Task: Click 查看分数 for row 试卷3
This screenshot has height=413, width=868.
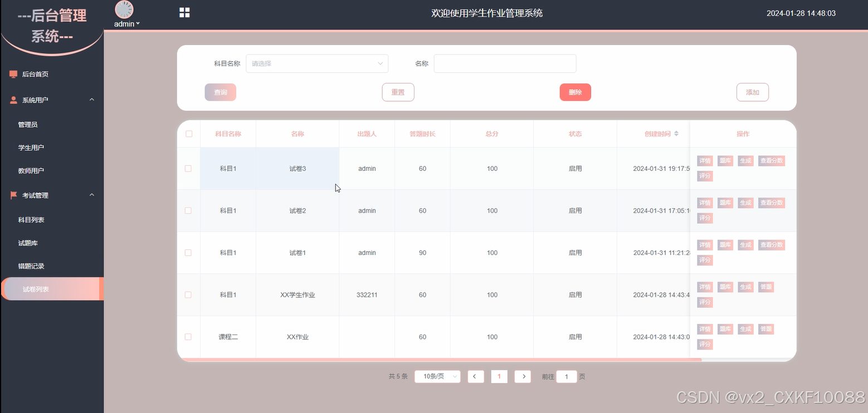Action: (x=772, y=161)
